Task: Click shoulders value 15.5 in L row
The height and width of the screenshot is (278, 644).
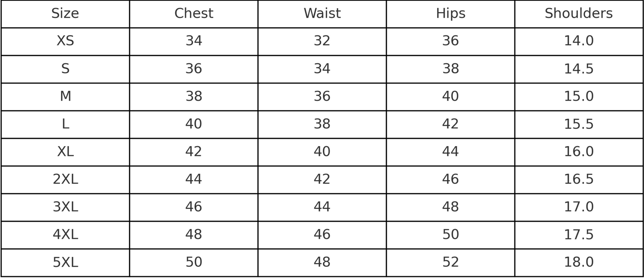Action: click(x=579, y=124)
